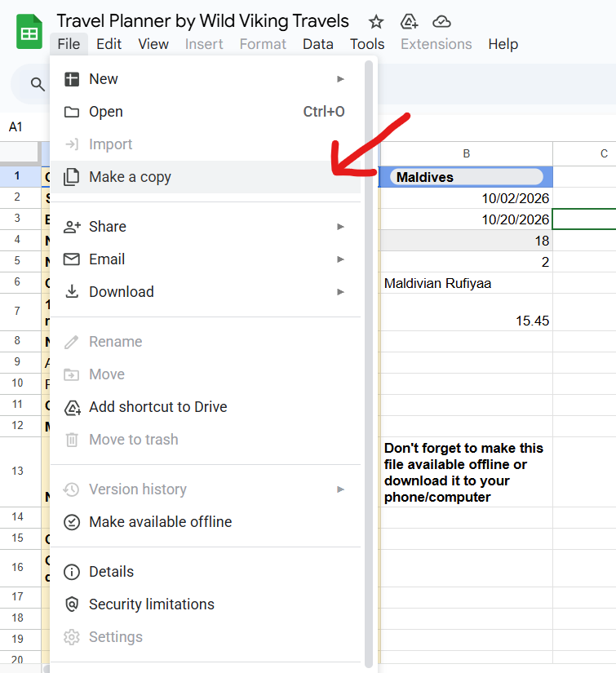Select cell containing 18

pos(466,241)
